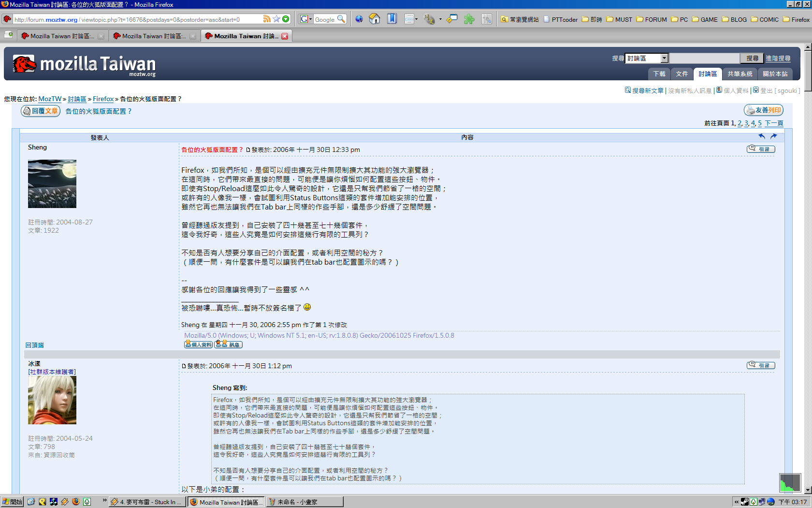The image size is (812, 508).
Task: Go to page 2 of the thread
Action: click(x=739, y=123)
